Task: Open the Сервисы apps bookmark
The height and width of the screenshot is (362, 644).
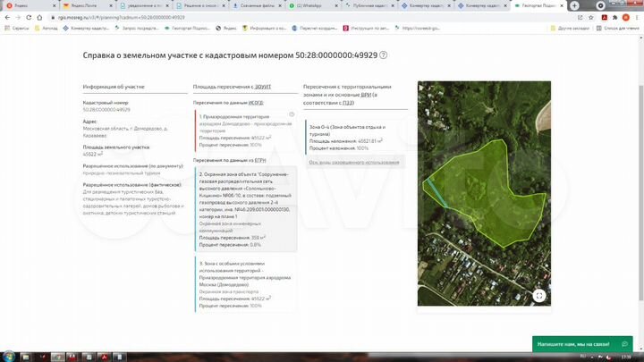Action: (x=16, y=29)
